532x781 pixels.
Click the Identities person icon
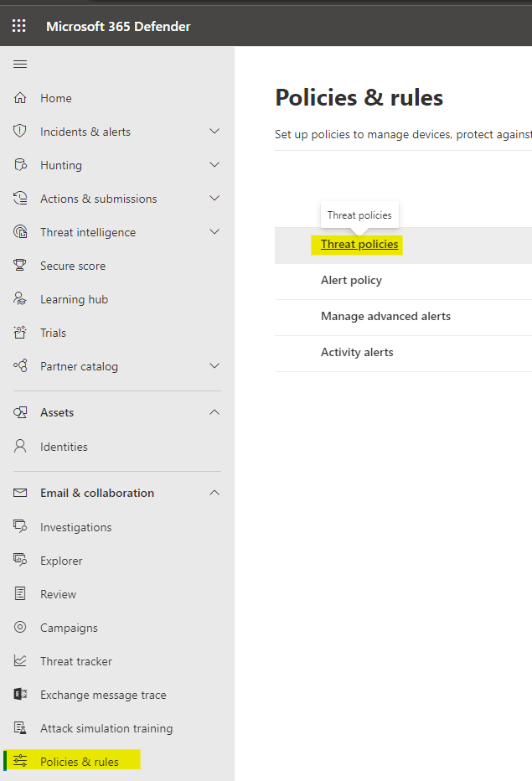click(x=20, y=447)
